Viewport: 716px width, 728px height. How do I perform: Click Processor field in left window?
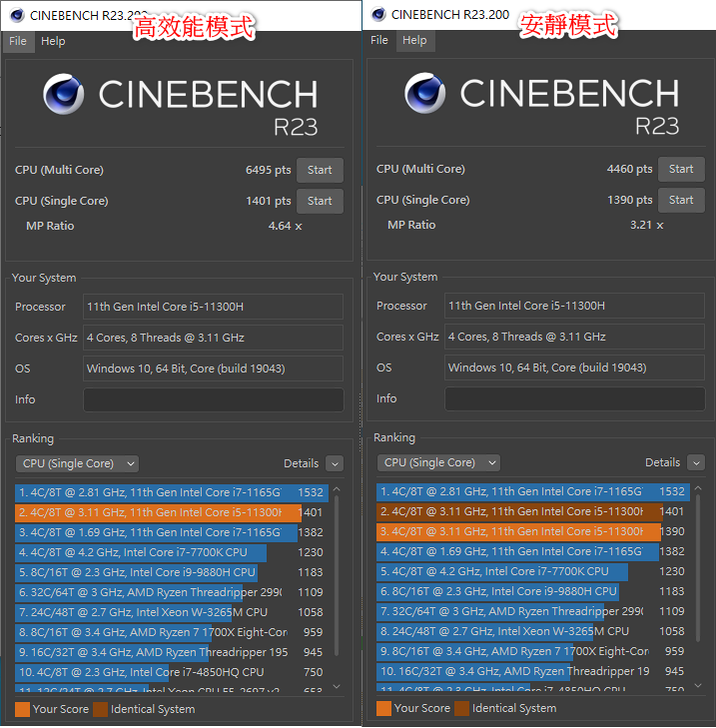[213, 307]
